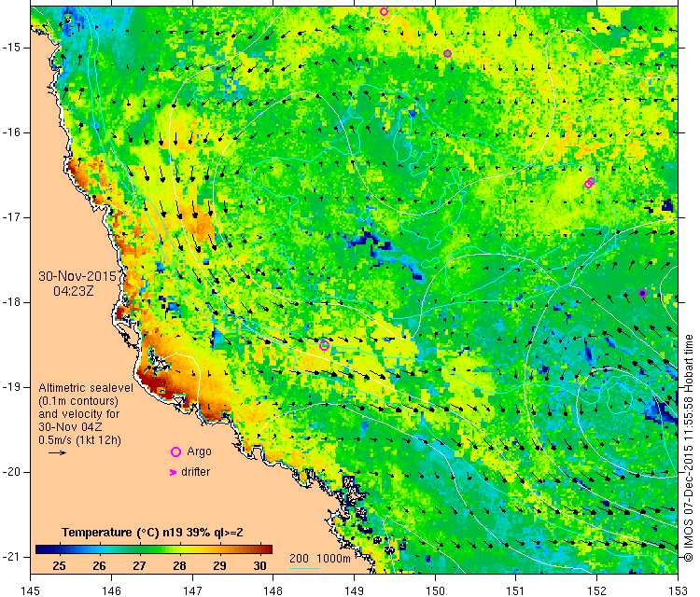Click the 'Altimetric sealevel' caption text
The width and height of the screenshot is (700, 597).
(86, 388)
